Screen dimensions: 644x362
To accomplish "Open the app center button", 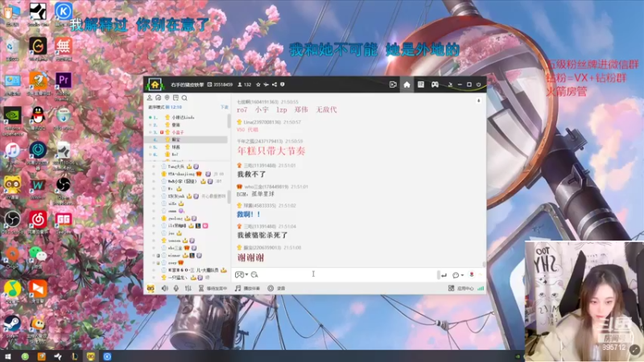I will pyautogui.click(x=460, y=289).
